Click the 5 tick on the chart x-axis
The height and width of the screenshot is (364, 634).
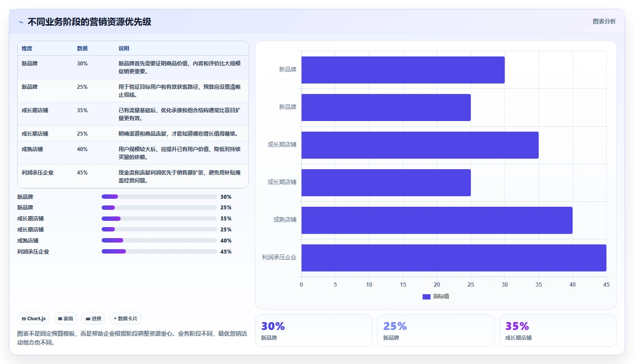(x=335, y=285)
